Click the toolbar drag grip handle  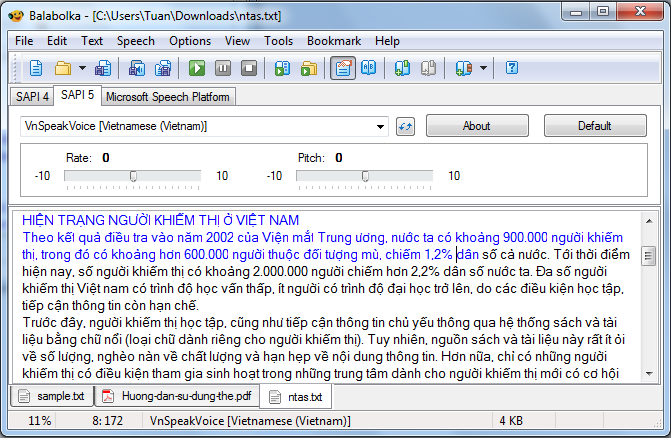(x=15, y=68)
